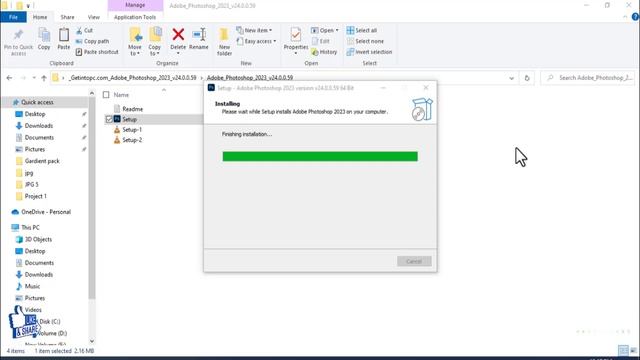Open the Music folder under This PC
This screenshot has height=360, width=640.
coord(28,286)
